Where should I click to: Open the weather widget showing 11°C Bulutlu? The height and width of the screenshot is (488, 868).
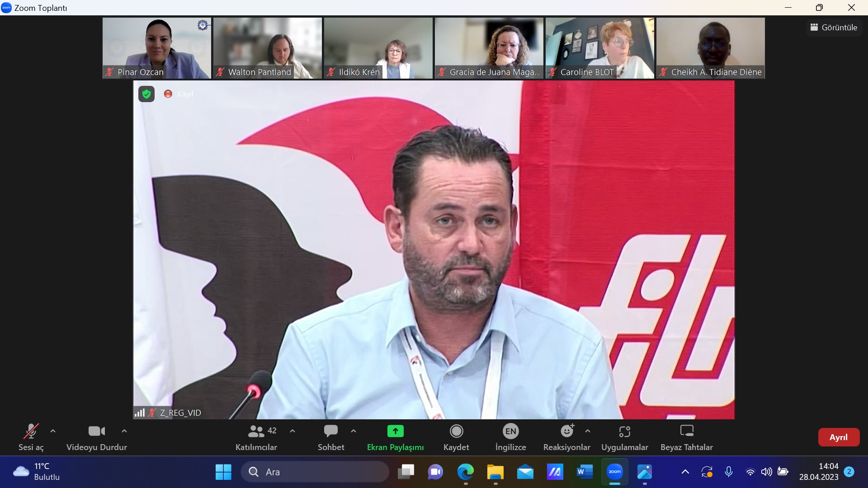36,472
